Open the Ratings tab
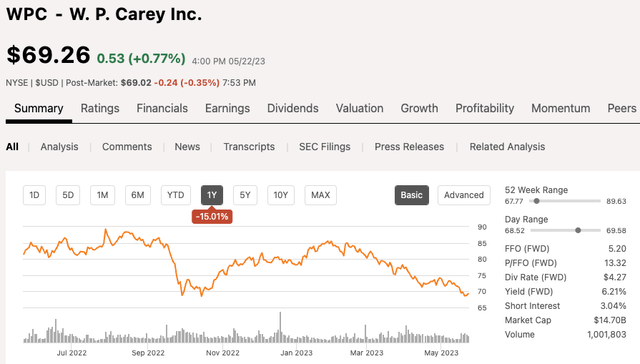 pos(100,108)
